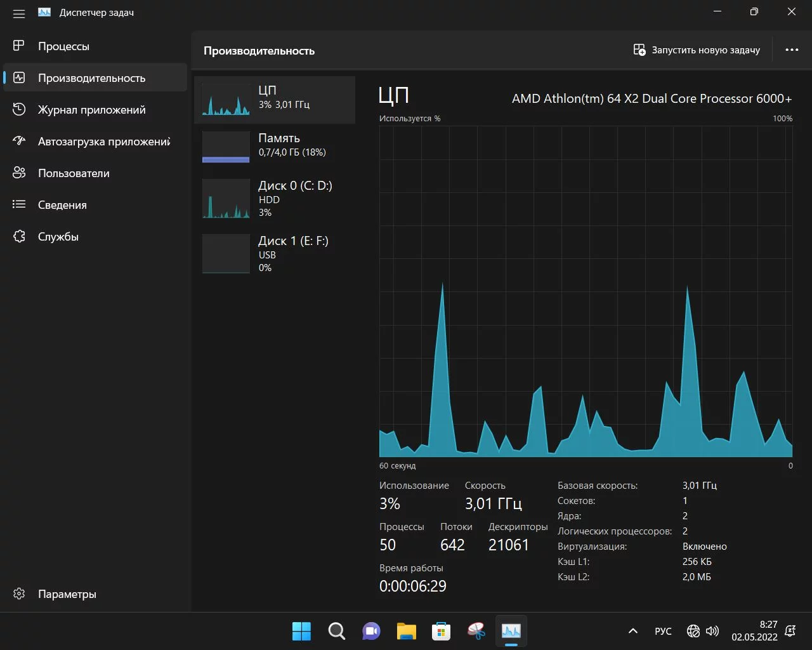
Task: Open the Windows Start button
Action: click(301, 631)
